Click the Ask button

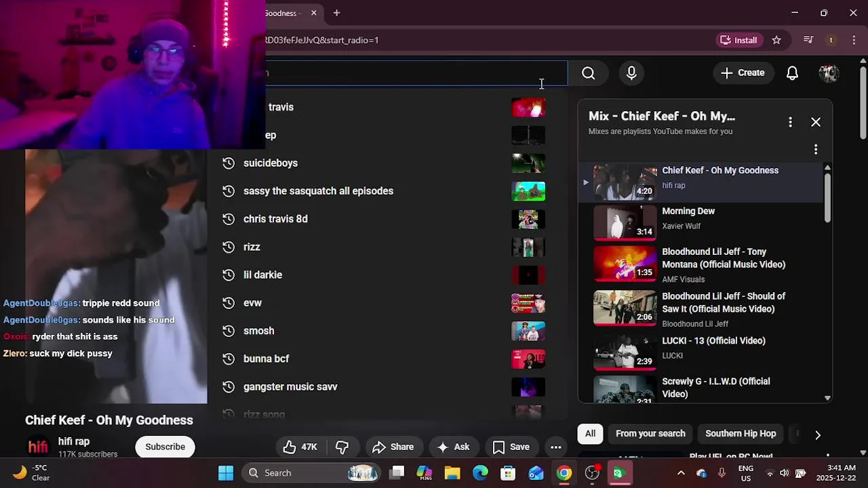coord(454,447)
